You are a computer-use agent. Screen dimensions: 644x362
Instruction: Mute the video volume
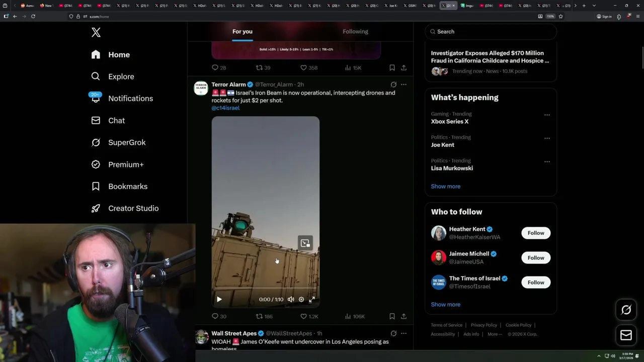coord(291,300)
